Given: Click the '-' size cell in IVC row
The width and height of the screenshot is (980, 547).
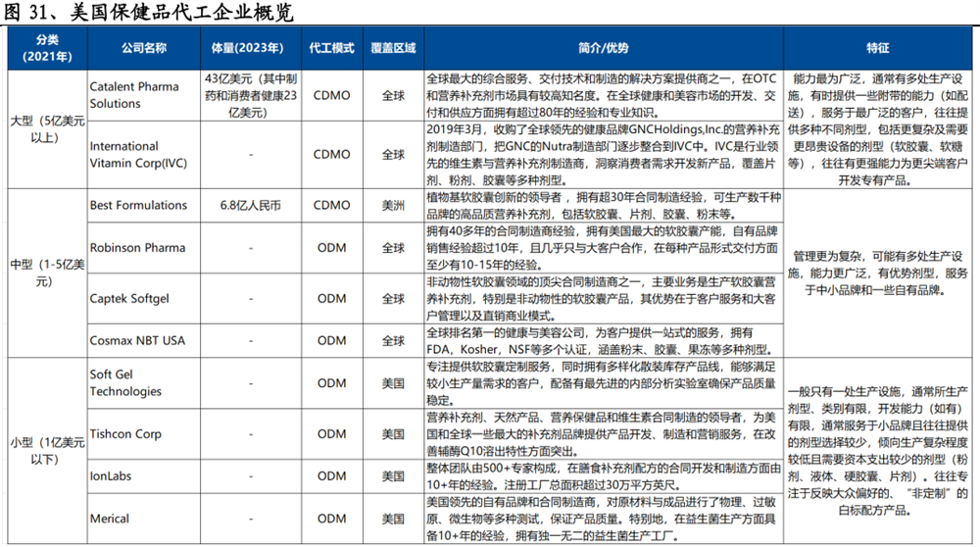Looking at the screenshot, I should (x=251, y=155).
